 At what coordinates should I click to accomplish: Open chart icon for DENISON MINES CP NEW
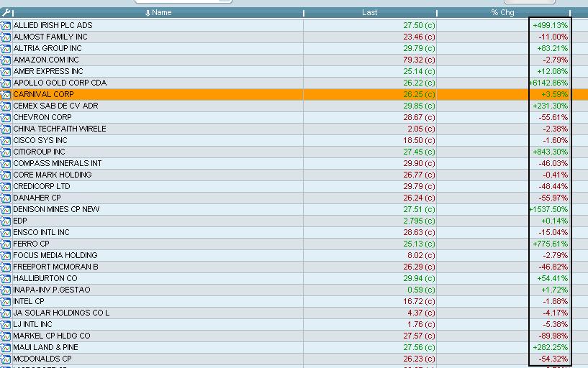(x=6, y=210)
